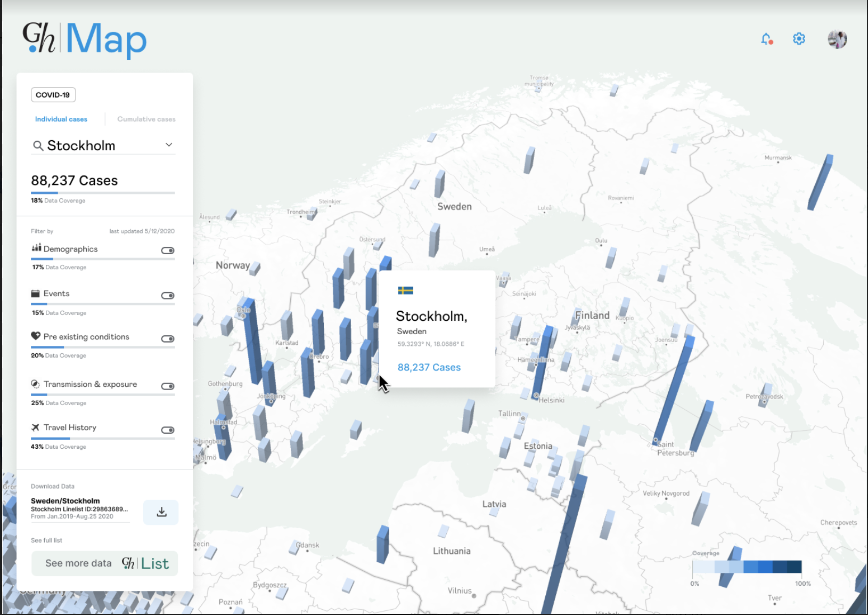Open settings via the gear icon
The image size is (868, 615).
pos(799,39)
